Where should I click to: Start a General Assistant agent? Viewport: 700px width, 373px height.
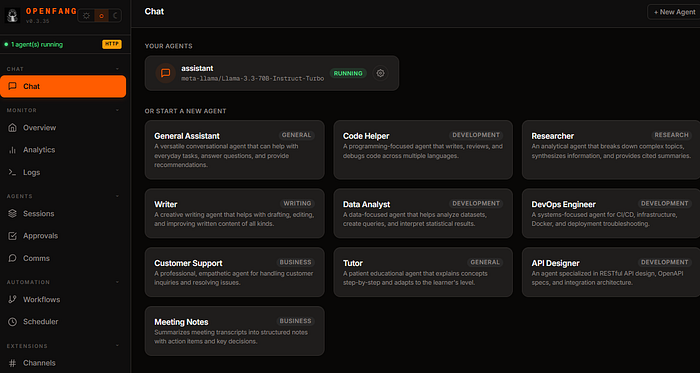tap(234, 150)
